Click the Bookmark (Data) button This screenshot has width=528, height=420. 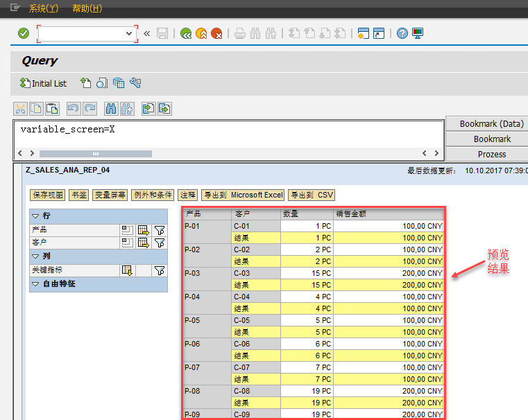(x=491, y=123)
